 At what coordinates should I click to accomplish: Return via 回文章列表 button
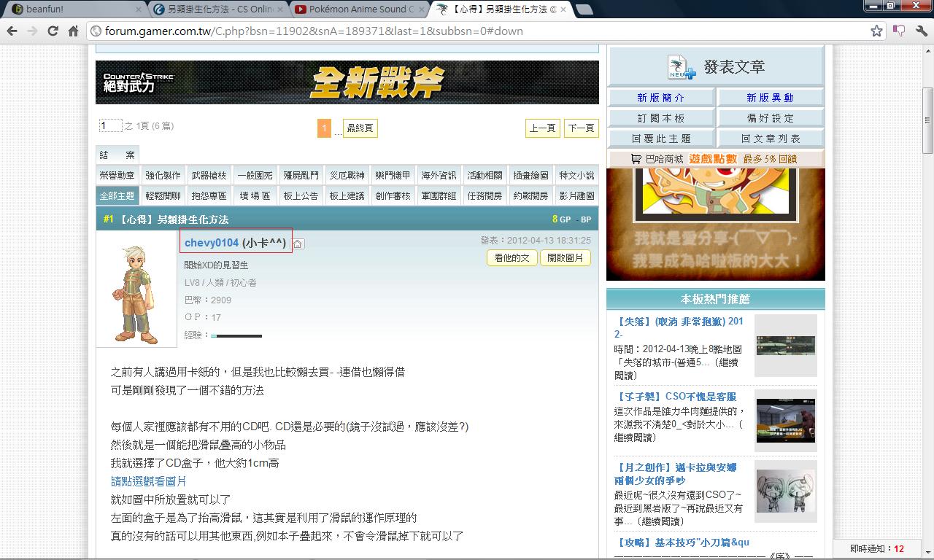click(x=771, y=138)
